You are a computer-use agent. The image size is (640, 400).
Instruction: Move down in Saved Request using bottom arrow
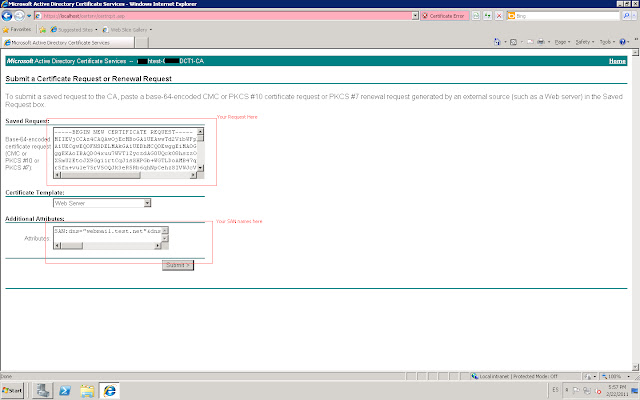(200, 168)
